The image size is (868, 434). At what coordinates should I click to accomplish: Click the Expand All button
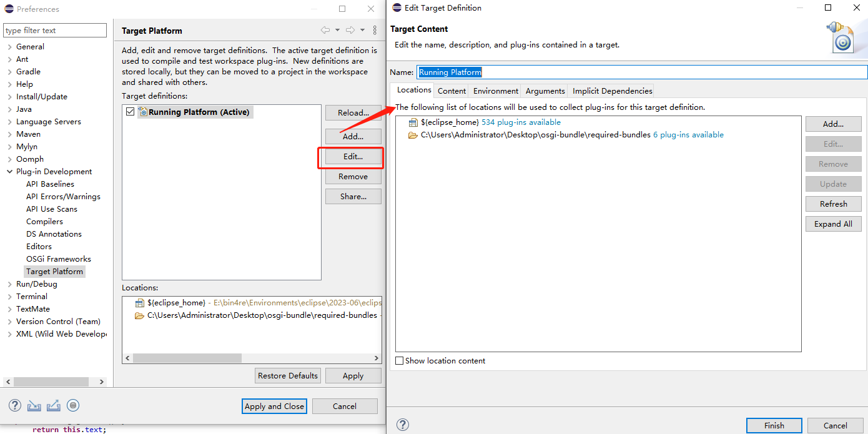tap(833, 224)
